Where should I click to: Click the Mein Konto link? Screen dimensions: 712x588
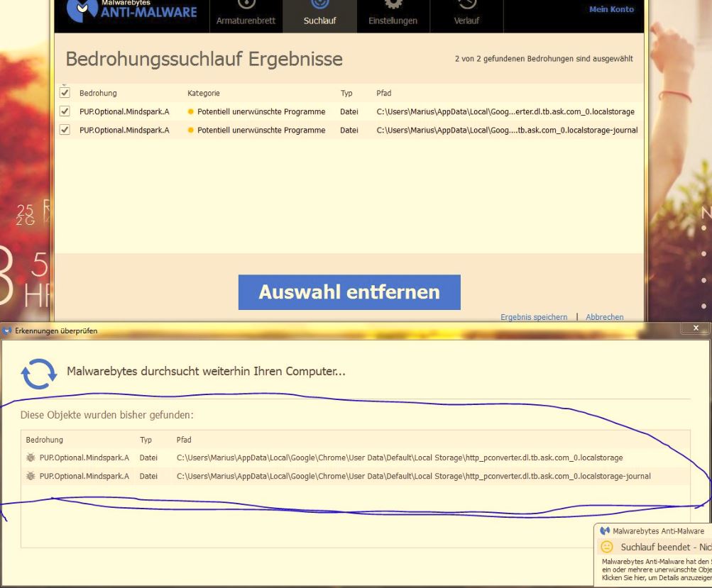pos(611,9)
